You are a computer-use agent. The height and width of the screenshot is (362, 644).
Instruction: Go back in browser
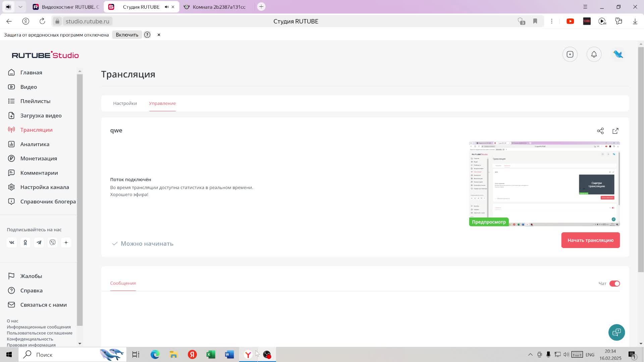[9, 21]
